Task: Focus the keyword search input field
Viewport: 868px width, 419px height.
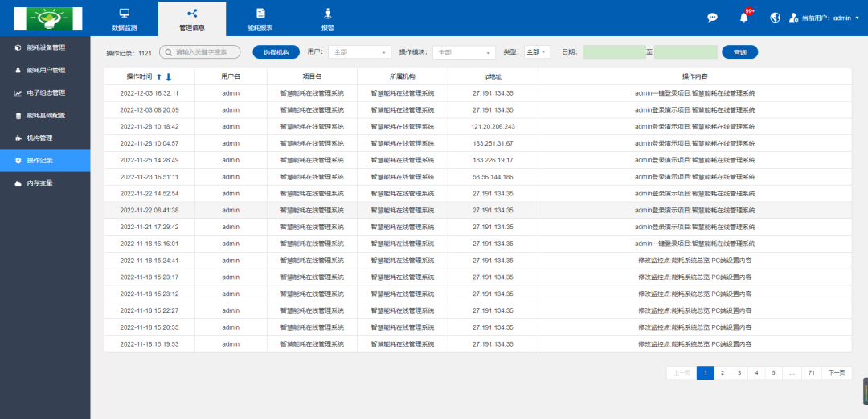Action: click(205, 52)
